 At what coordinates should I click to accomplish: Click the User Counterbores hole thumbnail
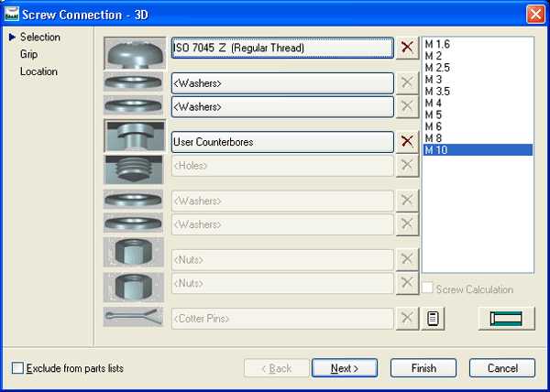pos(134,136)
